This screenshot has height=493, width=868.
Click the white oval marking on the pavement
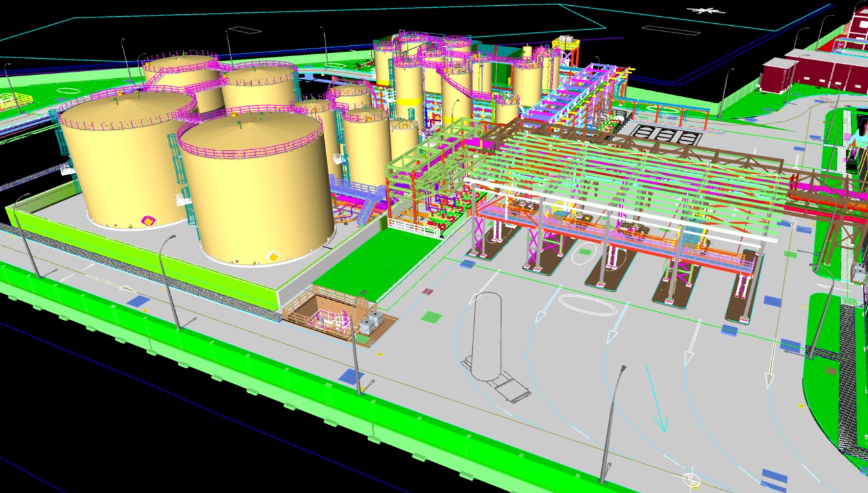pos(588,305)
